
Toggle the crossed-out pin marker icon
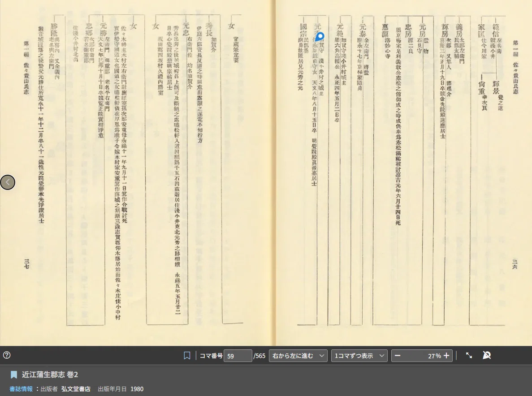[487, 355]
